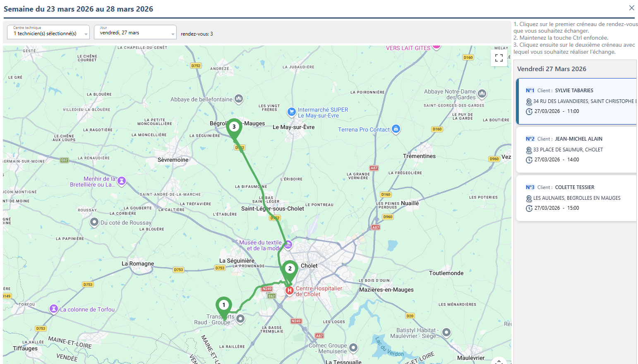The image size is (638, 364).
Task: Click Comec Groupe Menuiserie pin
Action: point(353,347)
